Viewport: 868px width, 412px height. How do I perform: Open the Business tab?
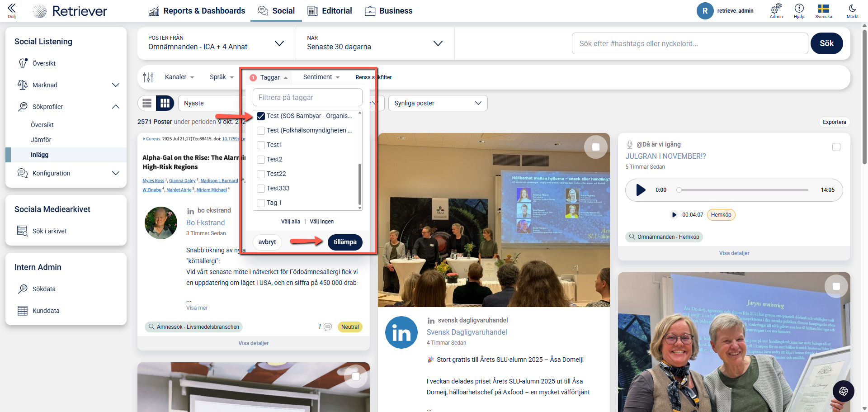(389, 11)
